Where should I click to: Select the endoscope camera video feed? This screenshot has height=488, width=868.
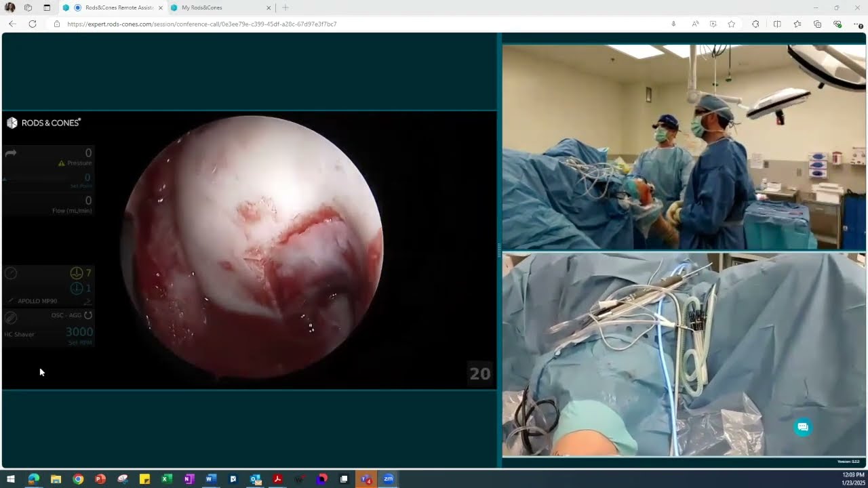[250, 250]
